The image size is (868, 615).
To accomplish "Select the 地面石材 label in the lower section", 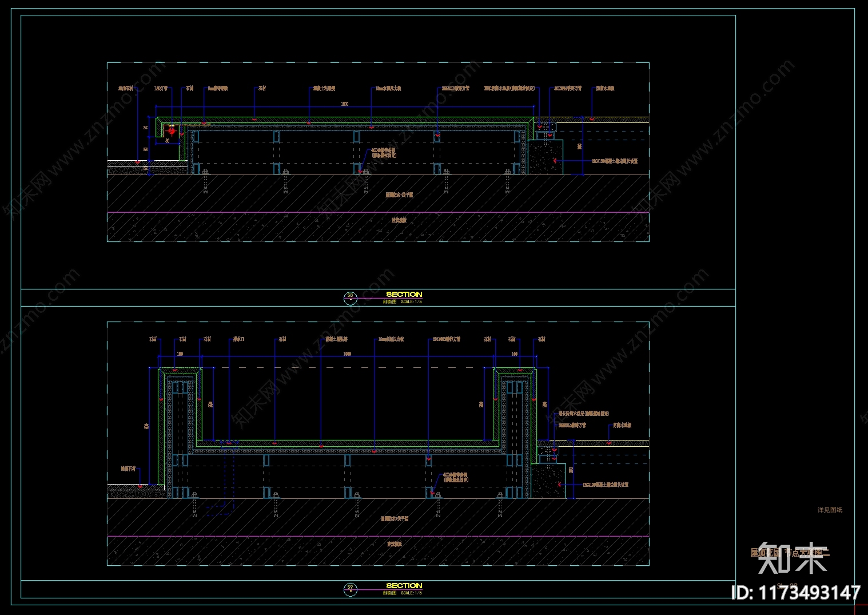I will tap(129, 469).
